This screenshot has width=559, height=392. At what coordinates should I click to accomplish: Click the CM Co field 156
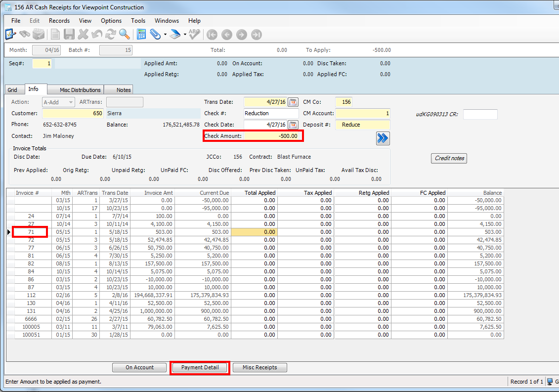pos(344,102)
